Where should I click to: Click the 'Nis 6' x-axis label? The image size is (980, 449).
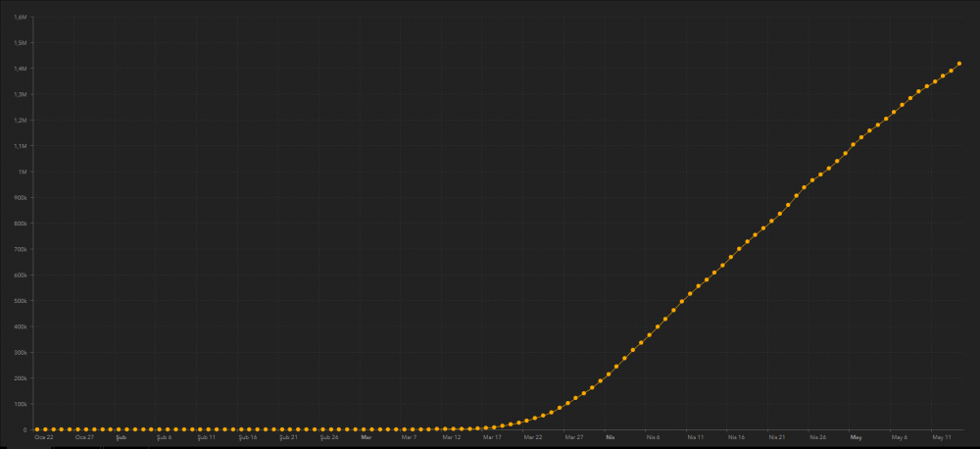(x=653, y=438)
